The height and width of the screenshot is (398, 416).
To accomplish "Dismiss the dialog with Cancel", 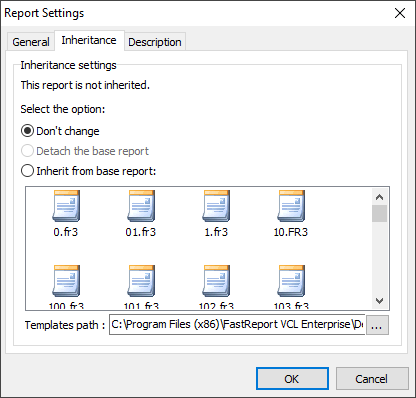I will coord(372,379).
